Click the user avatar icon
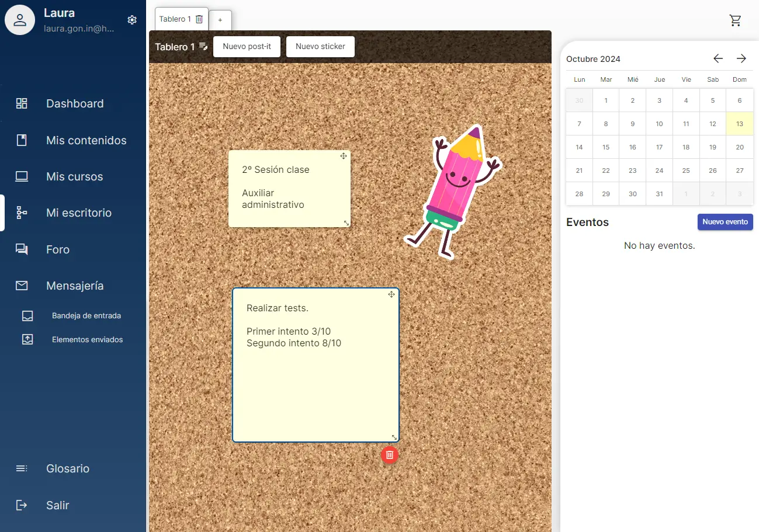The height and width of the screenshot is (532, 759). (x=20, y=20)
